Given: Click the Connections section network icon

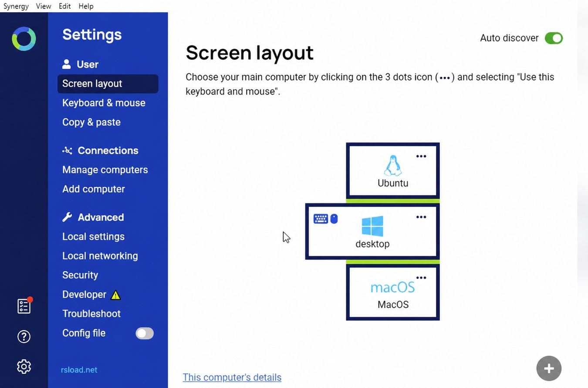Looking at the screenshot, I should coord(67,150).
